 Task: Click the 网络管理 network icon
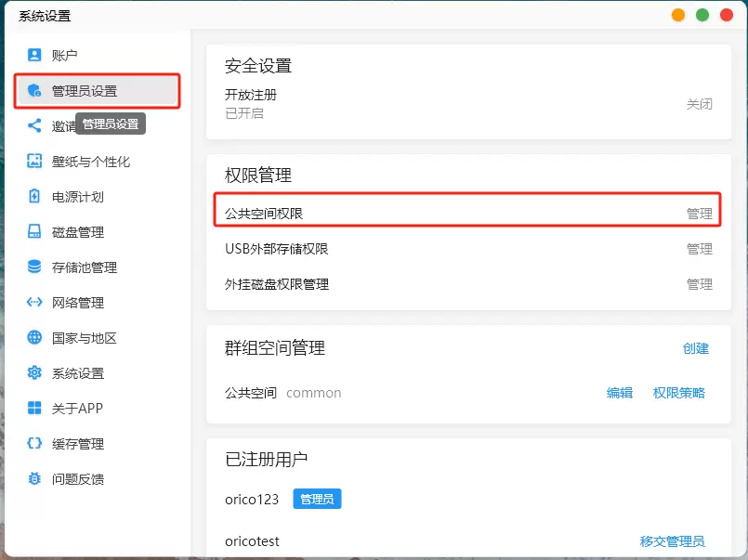(34, 302)
